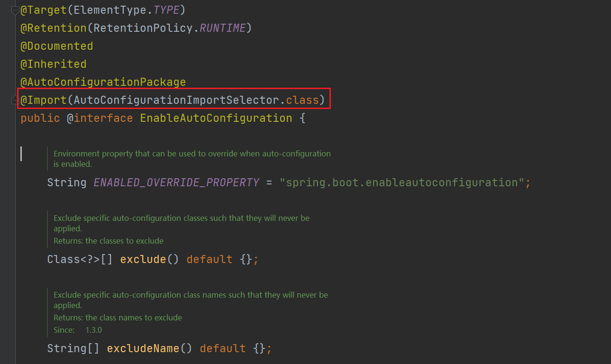The height and width of the screenshot is (364, 611).
Task: Click the @Inherited annotation
Action: point(53,64)
